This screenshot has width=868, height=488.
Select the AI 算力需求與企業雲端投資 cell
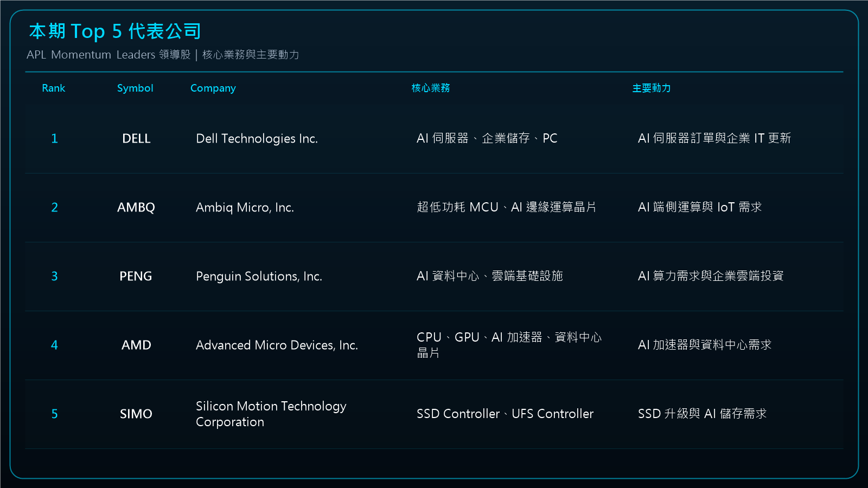click(x=711, y=276)
